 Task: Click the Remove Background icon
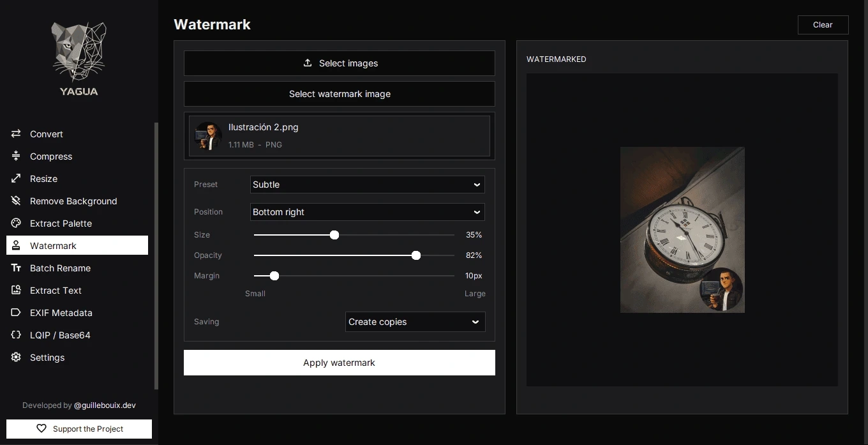[x=16, y=201]
